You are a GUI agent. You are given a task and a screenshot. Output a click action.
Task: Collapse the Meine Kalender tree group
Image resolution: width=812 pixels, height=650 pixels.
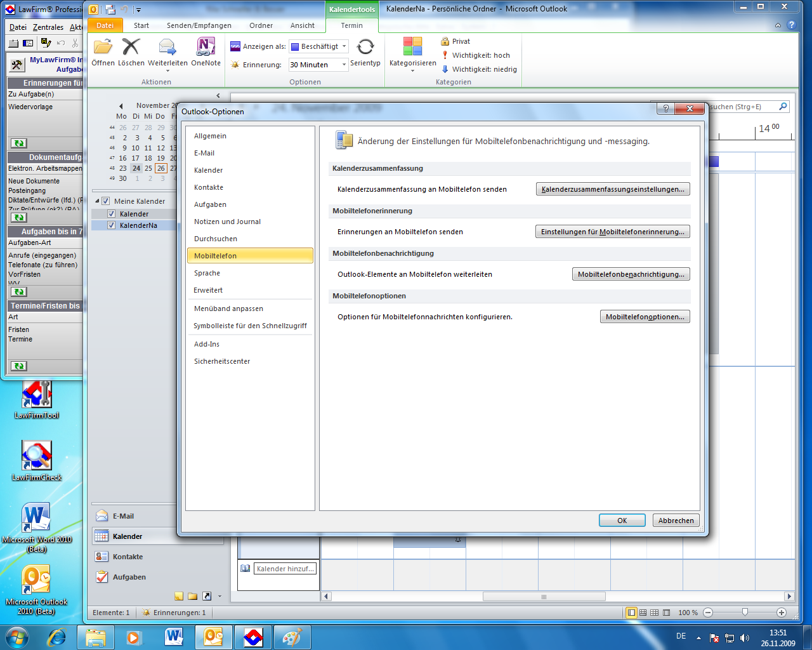click(x=97, y=201)
